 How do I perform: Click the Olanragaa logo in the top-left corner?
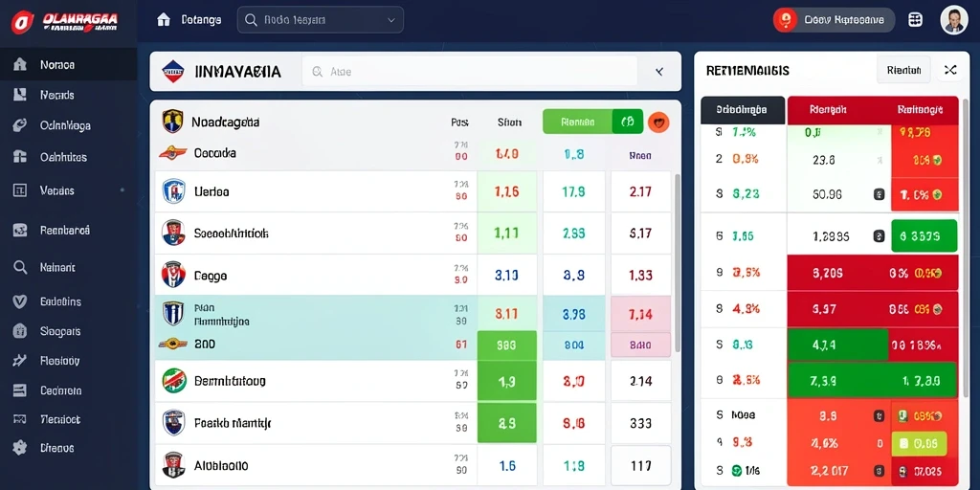tap(65, 21)
